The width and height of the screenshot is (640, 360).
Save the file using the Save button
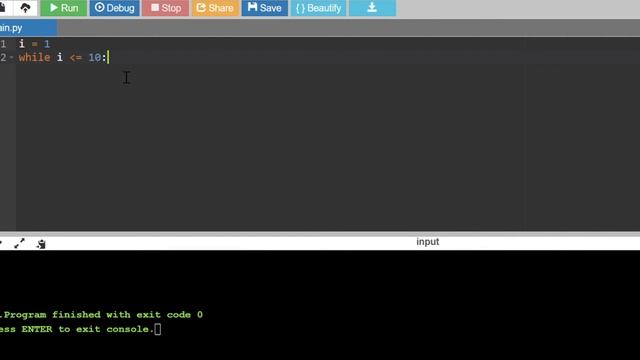pyautogui.click(x=264, y=8)
